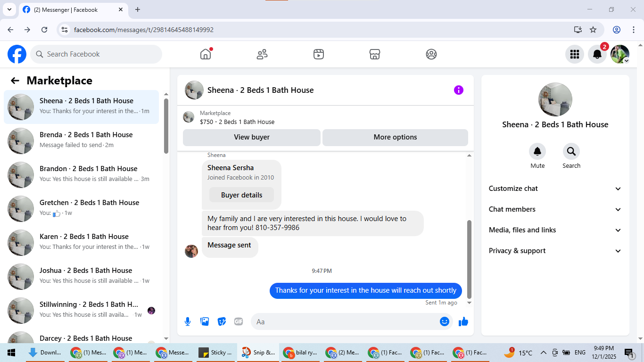
Task: Go to the Facebook Home icon
Action: [x=206, y=54]
